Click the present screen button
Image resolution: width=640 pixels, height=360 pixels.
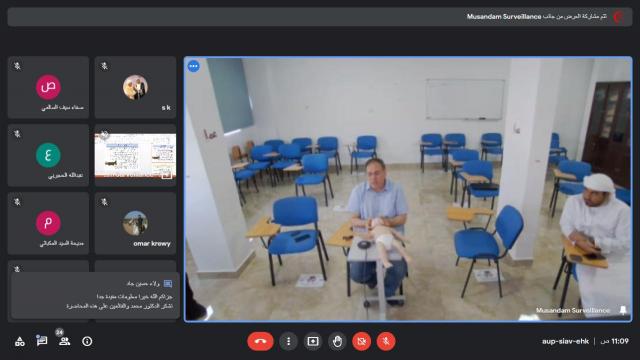[x=313, y=341]
